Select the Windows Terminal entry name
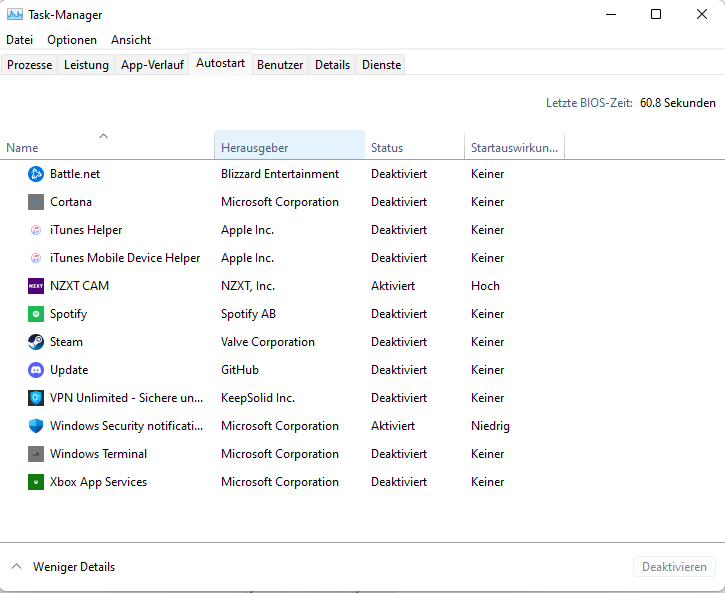 pos(98,454)
